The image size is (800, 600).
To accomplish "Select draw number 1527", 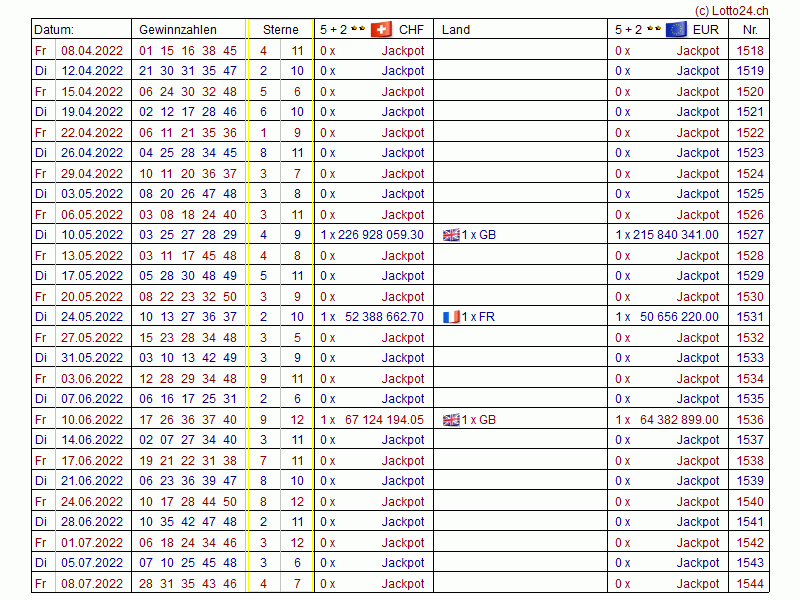I will point(749,235).
